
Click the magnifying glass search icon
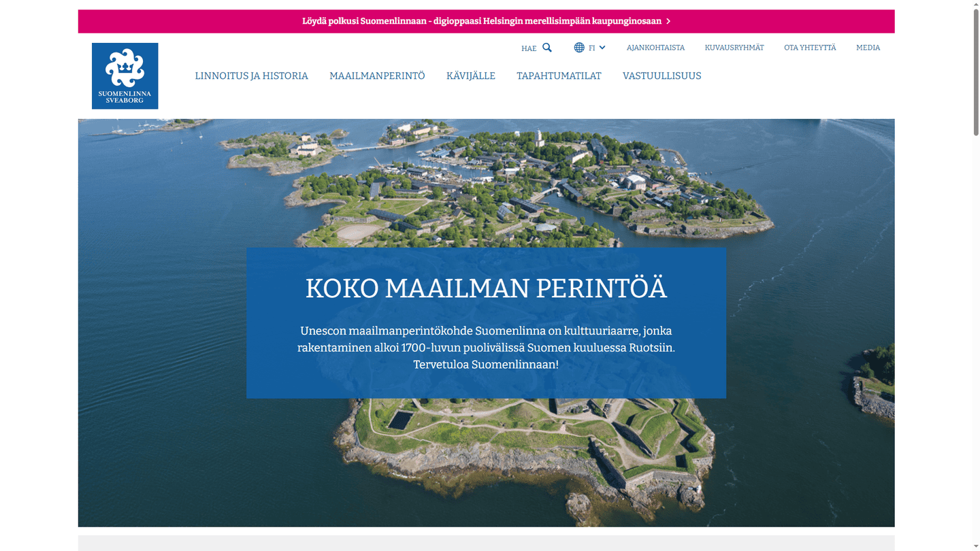coord(547,48)
